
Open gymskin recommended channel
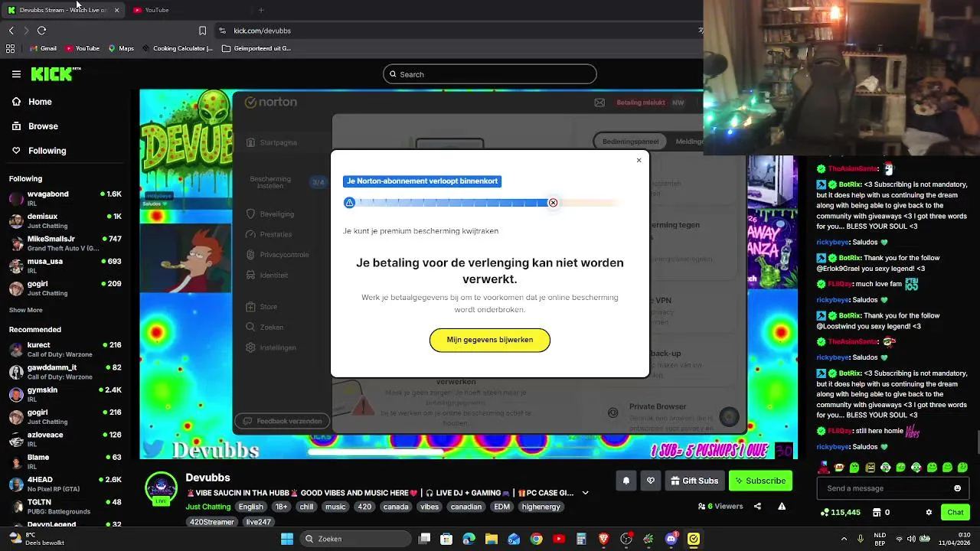(x=65, y=394)
